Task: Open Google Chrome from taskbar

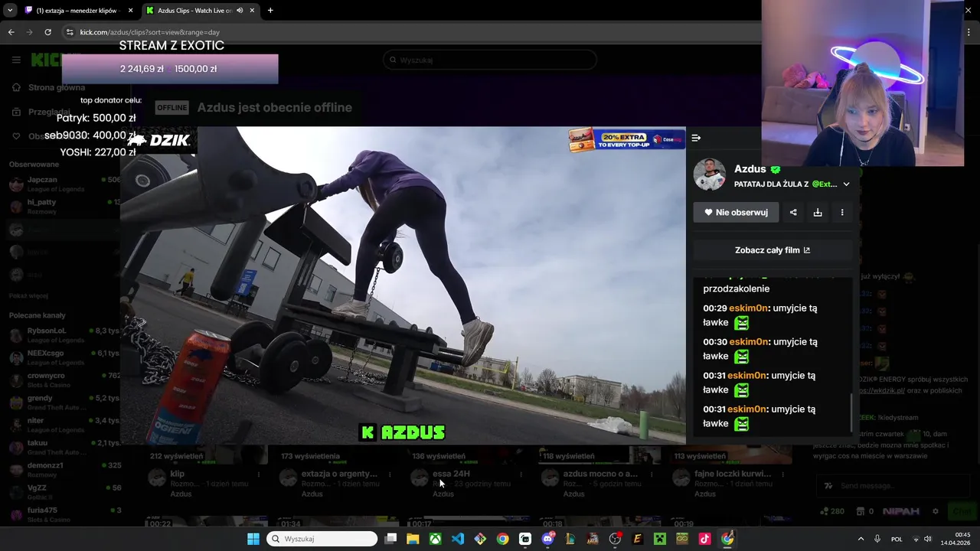Action: [x=502, y=539]
